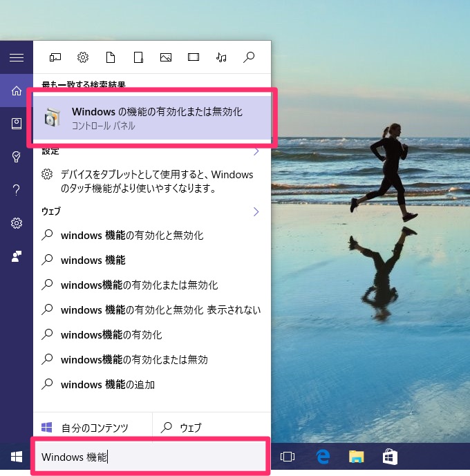Expand the 設定 section chevron
Image resolution: width=470 pixels, height=476 pixels.
click(256, 151)
